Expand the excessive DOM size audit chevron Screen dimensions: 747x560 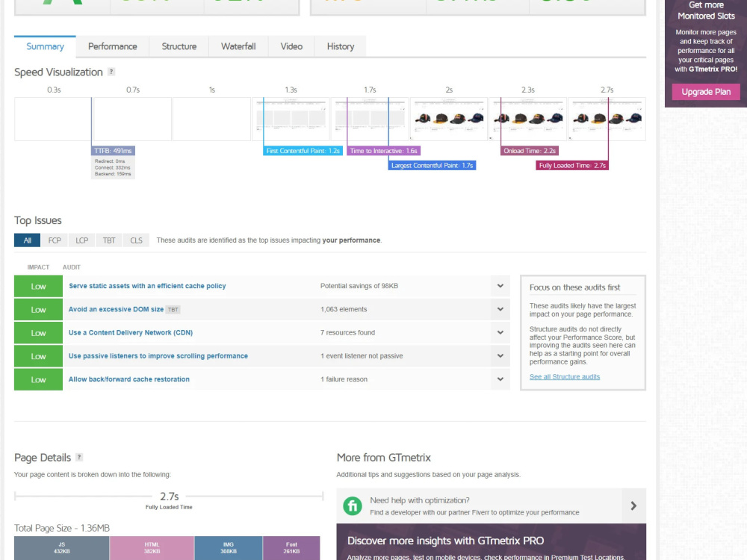coord(500,310)
